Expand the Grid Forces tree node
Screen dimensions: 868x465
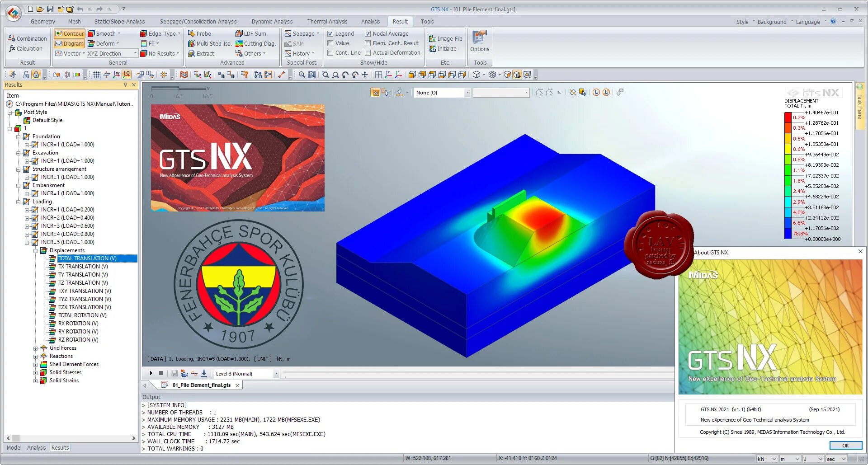36,348
